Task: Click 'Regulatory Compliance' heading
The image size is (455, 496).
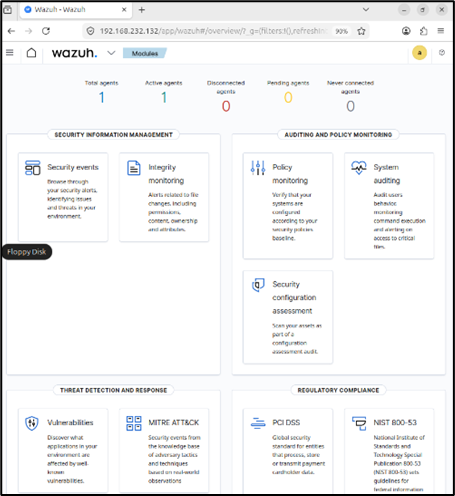Action: pos(338,390)
